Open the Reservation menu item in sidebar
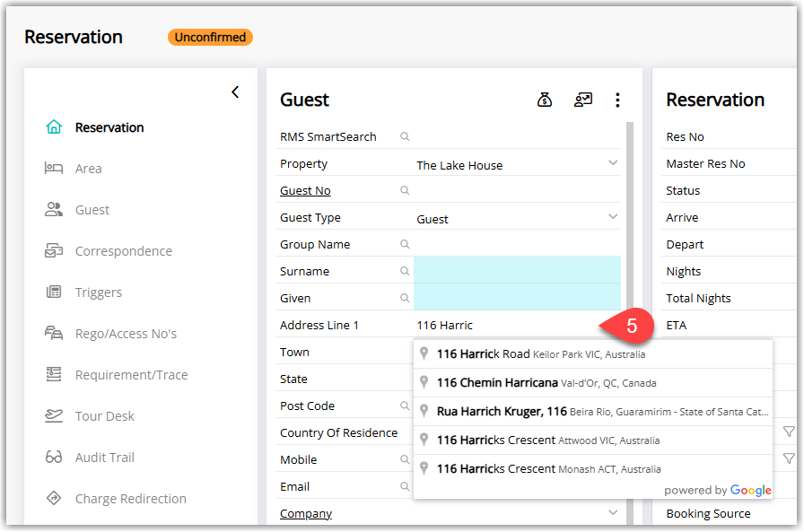This screenshot has height=532, width=804. [x=109, y=127]
